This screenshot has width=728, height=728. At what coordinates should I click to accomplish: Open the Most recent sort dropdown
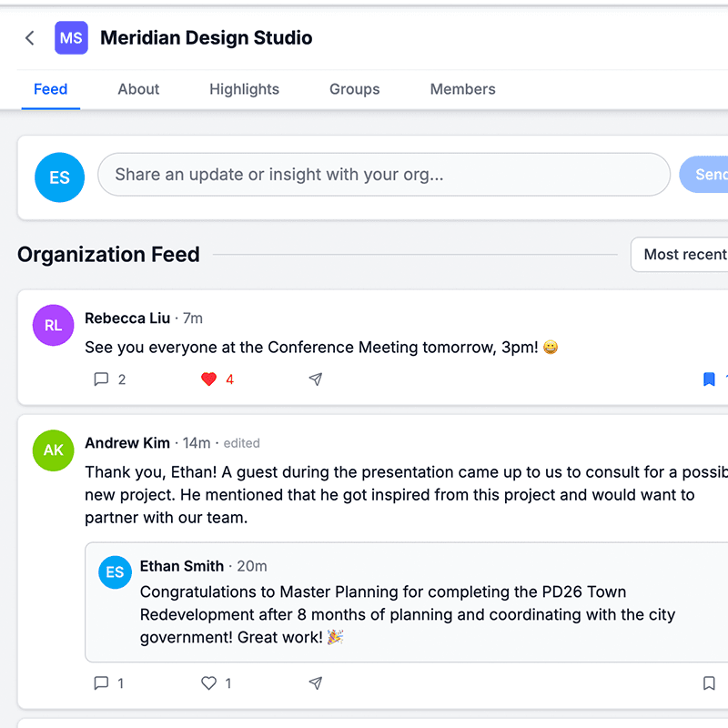point(687,255)
